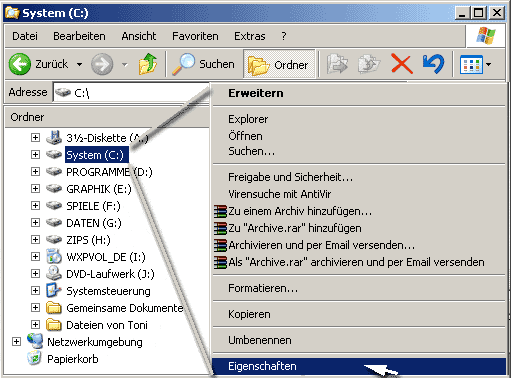Choose Virensuche mit AntiVir entry
Viewport: 511px width, 378px height.
click(359, 194)
